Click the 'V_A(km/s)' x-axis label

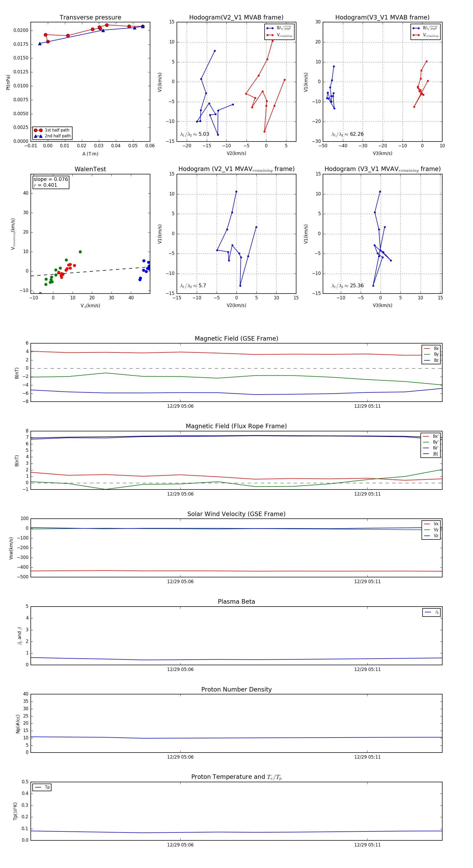[x=90, y=306]
